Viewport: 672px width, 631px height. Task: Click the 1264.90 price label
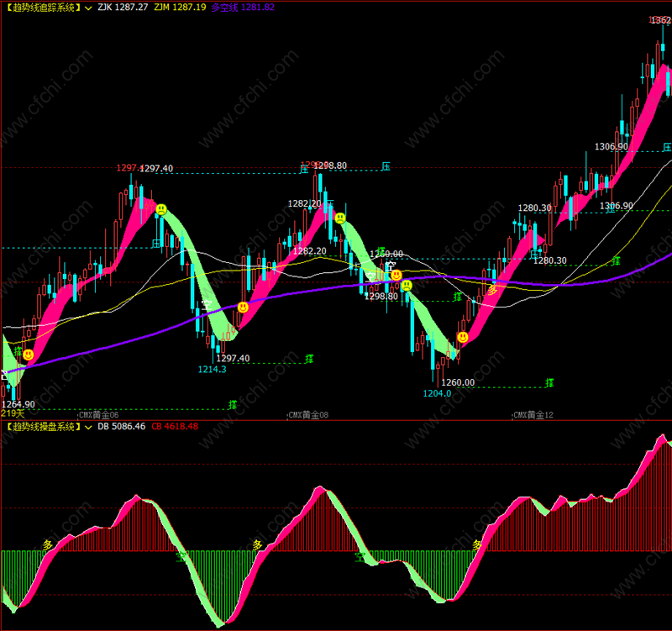[18, 404]
